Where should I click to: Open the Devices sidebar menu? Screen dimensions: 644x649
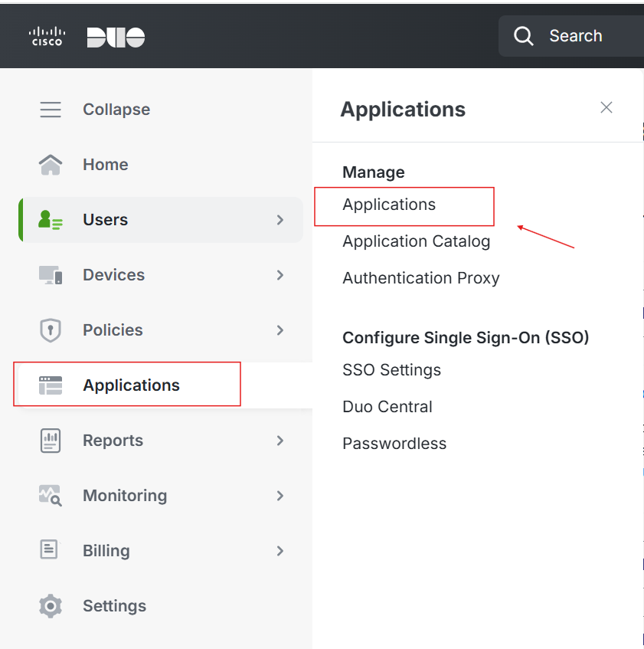tap(114, 275)
